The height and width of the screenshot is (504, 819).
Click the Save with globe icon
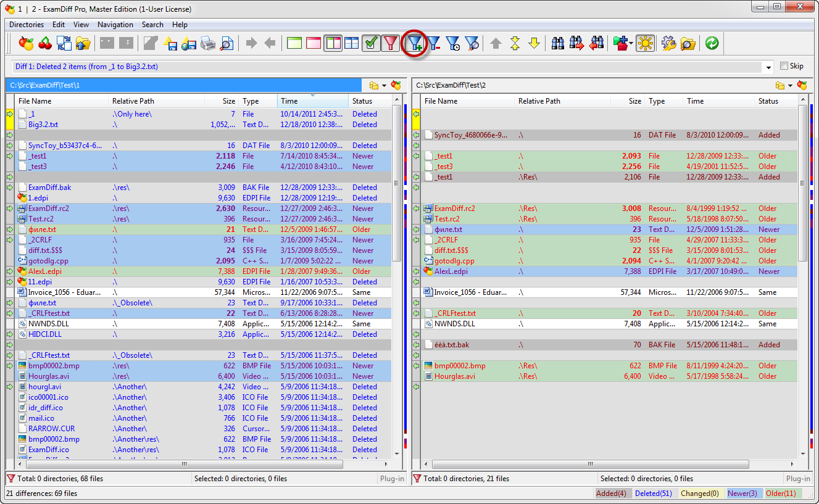point(189,43)
